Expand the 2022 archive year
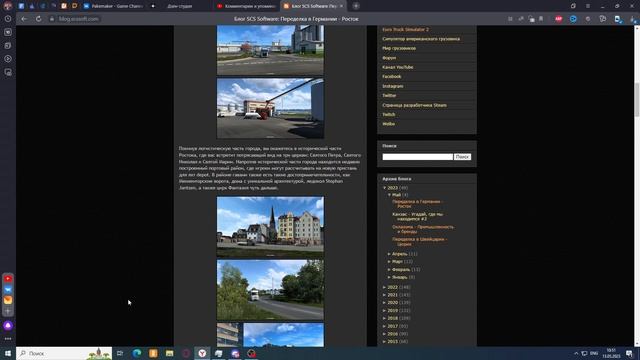 (384, 287)
